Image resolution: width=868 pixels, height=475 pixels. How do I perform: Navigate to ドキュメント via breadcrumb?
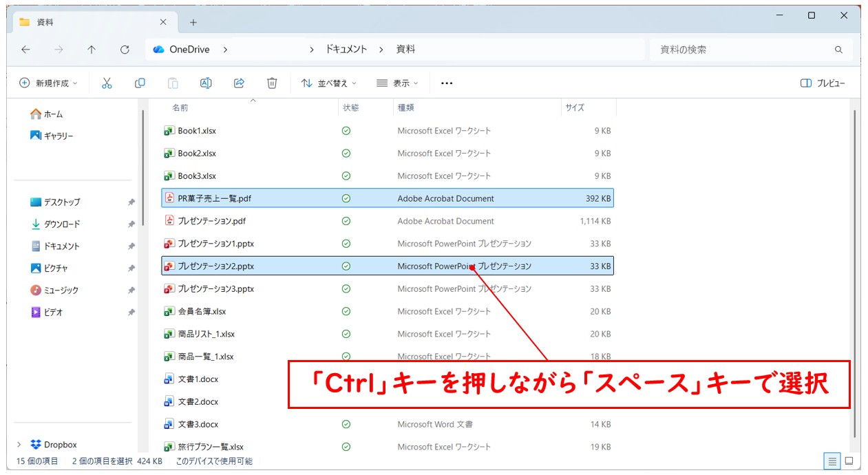tap(346, 49)
